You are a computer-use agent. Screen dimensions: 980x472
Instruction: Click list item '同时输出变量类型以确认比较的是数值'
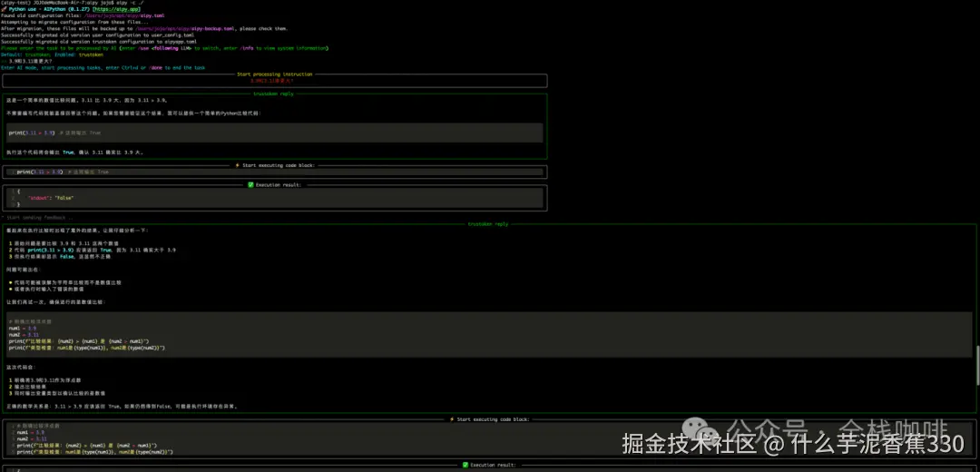click(x=57, y=393)
